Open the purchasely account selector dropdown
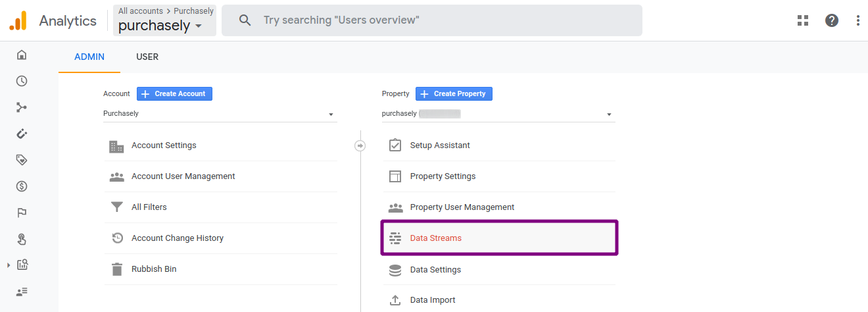The height and width of the screenshot is (312, 868). pyautogui.click(x=164, y=20)
